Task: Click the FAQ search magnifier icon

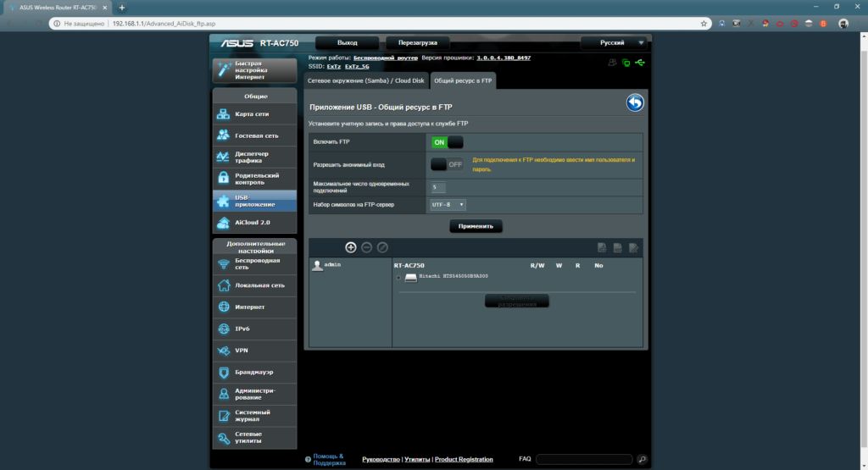Action: pos(641,459)
